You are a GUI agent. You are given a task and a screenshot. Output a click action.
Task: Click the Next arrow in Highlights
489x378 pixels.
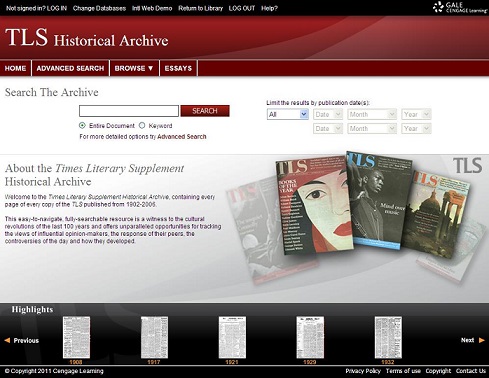(x=481, y=340)
